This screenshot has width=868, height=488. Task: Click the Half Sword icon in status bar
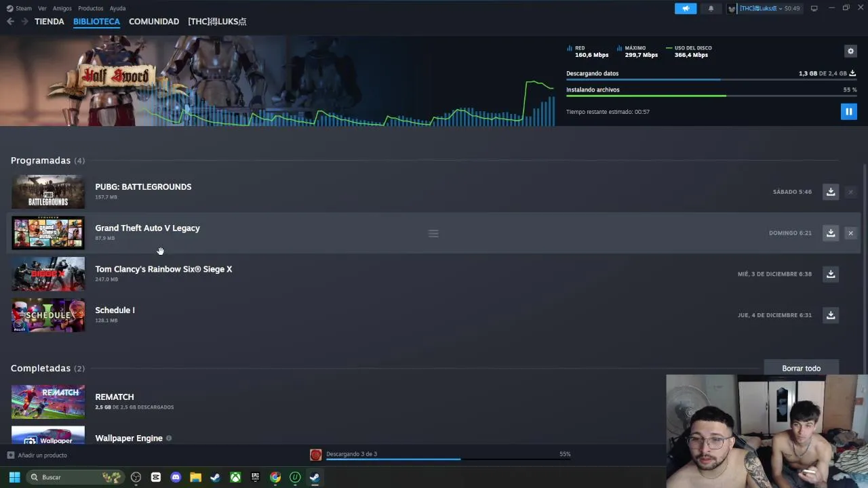click(316, 455)
